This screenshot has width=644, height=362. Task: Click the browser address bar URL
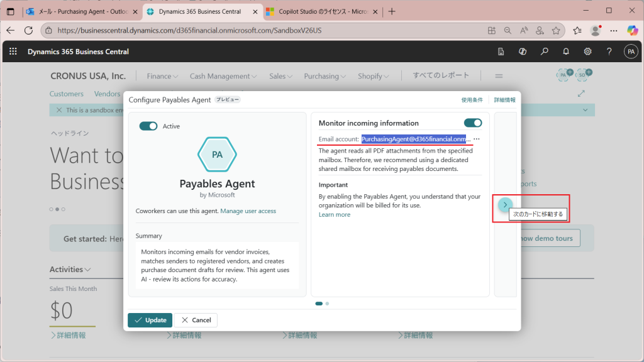[189, 30]
